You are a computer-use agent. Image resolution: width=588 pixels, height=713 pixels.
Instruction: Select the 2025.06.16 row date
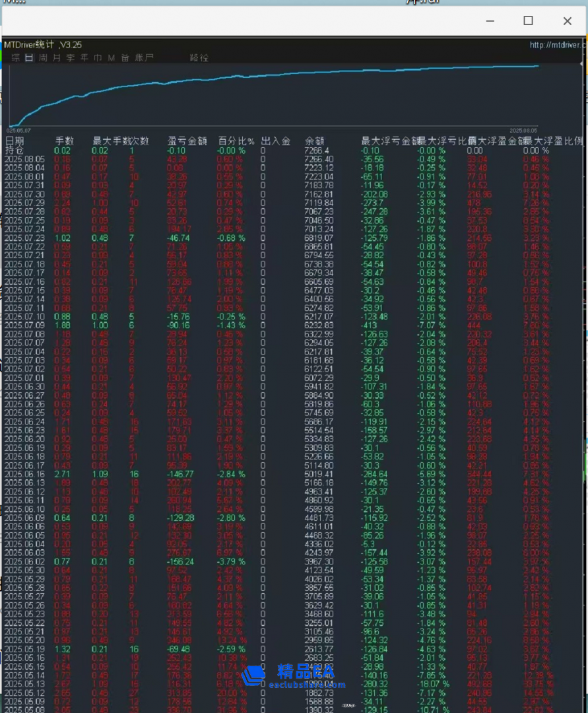point(25,473)
